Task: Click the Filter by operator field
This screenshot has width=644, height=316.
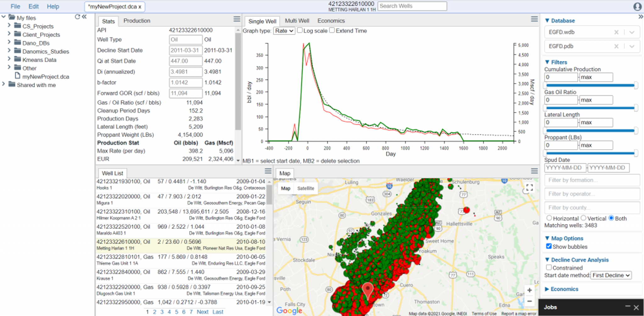Action: coord(592,194)
